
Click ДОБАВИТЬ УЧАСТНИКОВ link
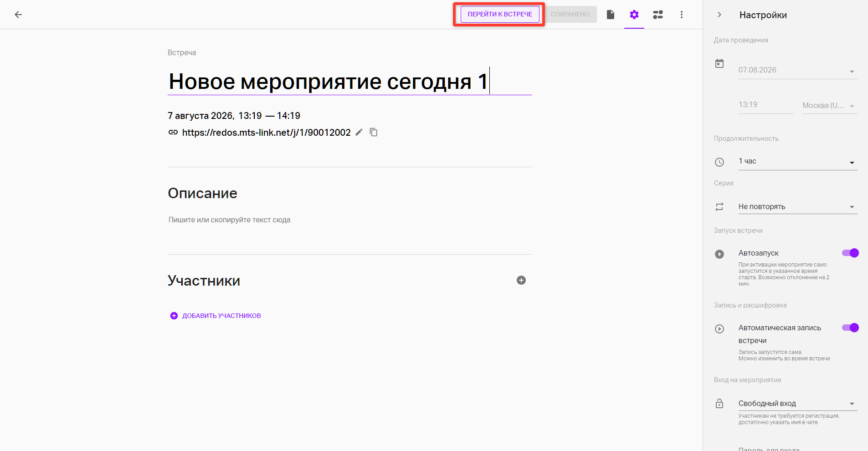coord(216,316)
